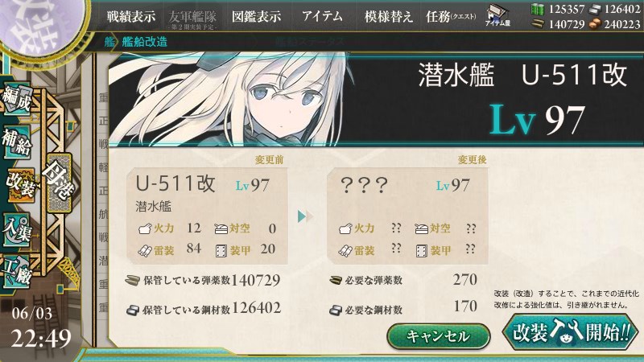Click the 変更後 ??? stats card

(x=407, y=216)
